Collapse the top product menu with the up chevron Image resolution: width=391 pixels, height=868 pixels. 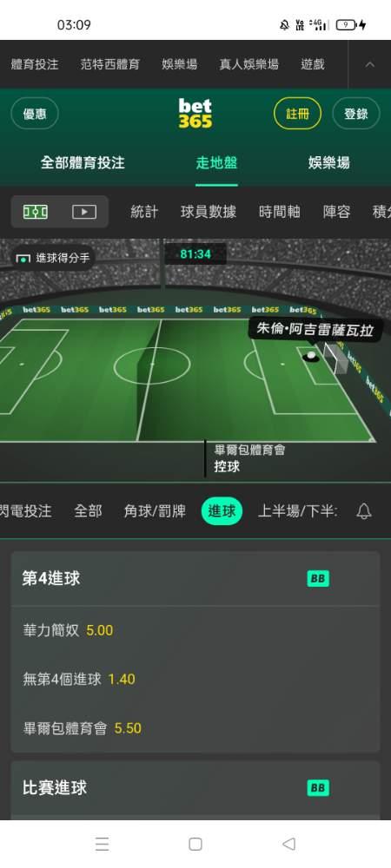coord(370,64)
